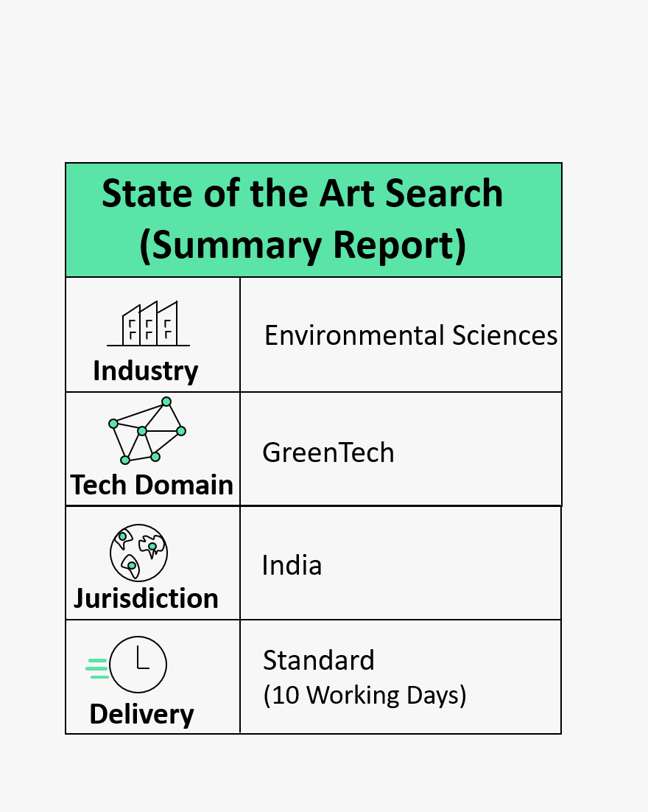Click the "India" jurisdiction value
This screenshot has height=812, width=648.
tap(292, 565)
